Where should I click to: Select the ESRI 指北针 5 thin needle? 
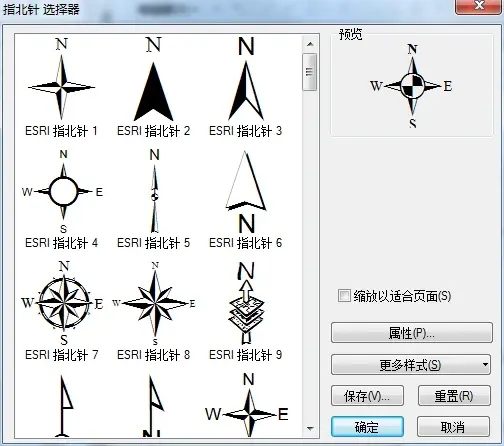click(x=154, y=191)
